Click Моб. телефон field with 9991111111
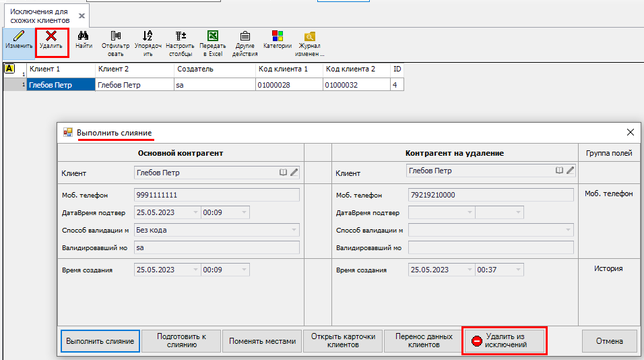Image resolution: width=644 pixels, height=360 pixels. point(216,195)
